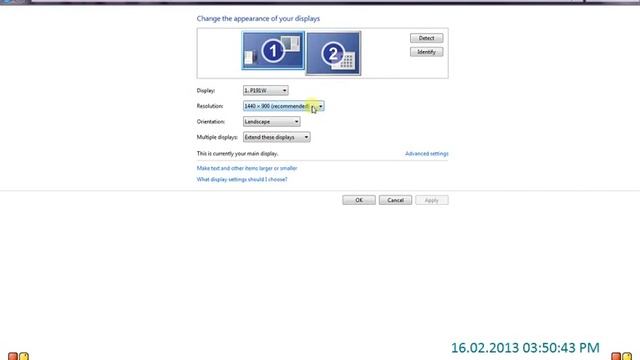Click the Detect button
The height and width of the screenshot is (360, 640).
427,38
